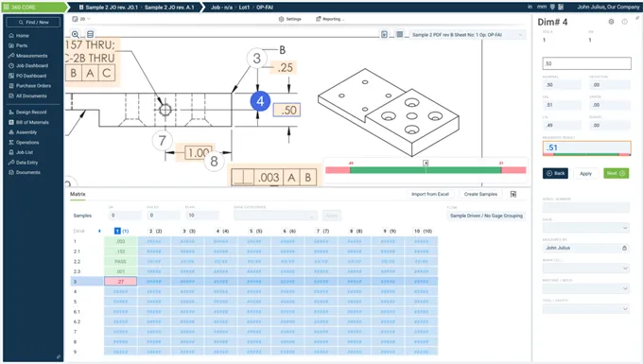Click the pin icon at sidebar bottom

point(59,356)
